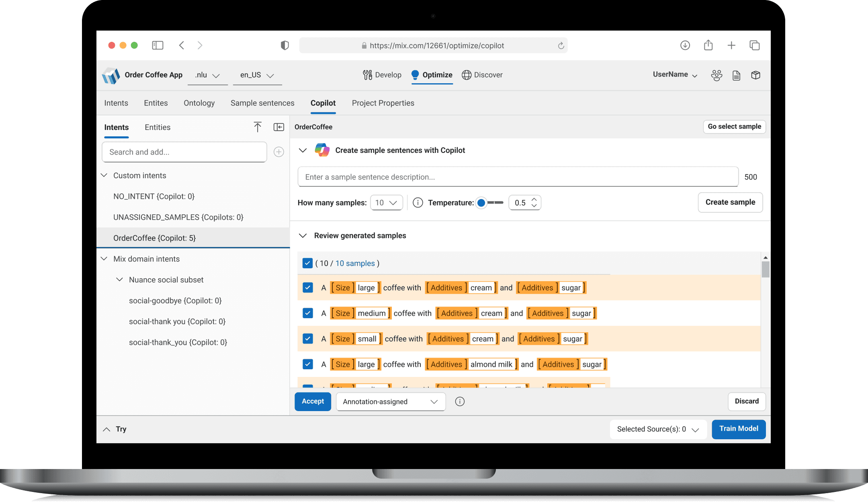Click the Temperature slider handle
The image size is (868, 502).
[481, 203]
